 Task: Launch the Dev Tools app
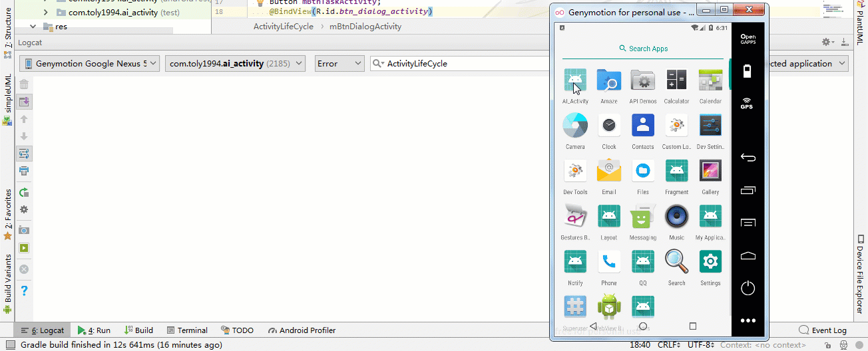[x=575, y=171]
